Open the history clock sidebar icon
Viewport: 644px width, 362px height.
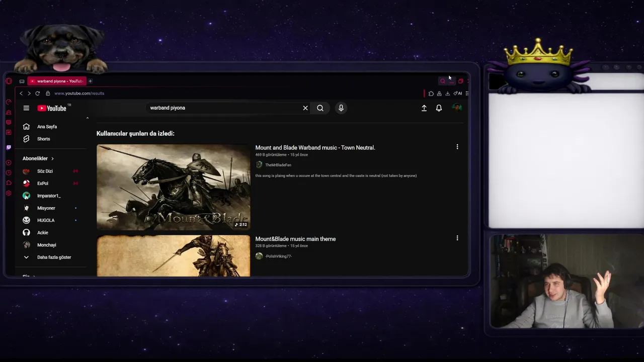[x=9, y=172]
